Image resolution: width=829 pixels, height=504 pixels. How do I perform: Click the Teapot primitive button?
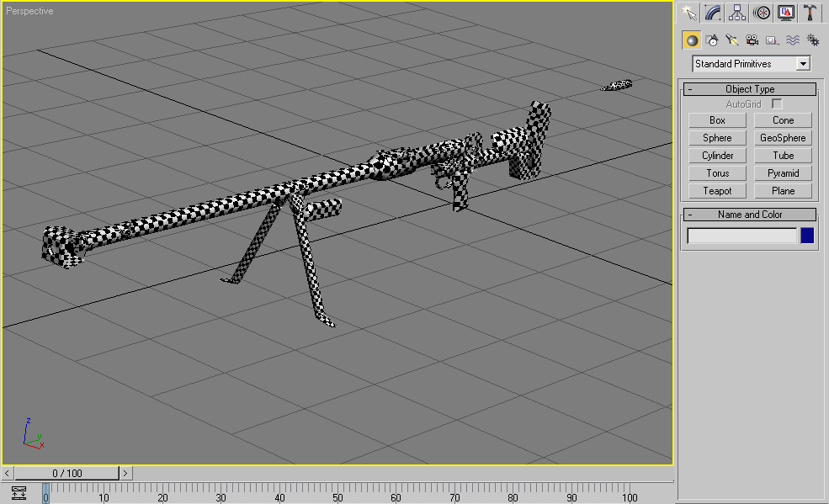pyautogui.click(x=717, y=191)
